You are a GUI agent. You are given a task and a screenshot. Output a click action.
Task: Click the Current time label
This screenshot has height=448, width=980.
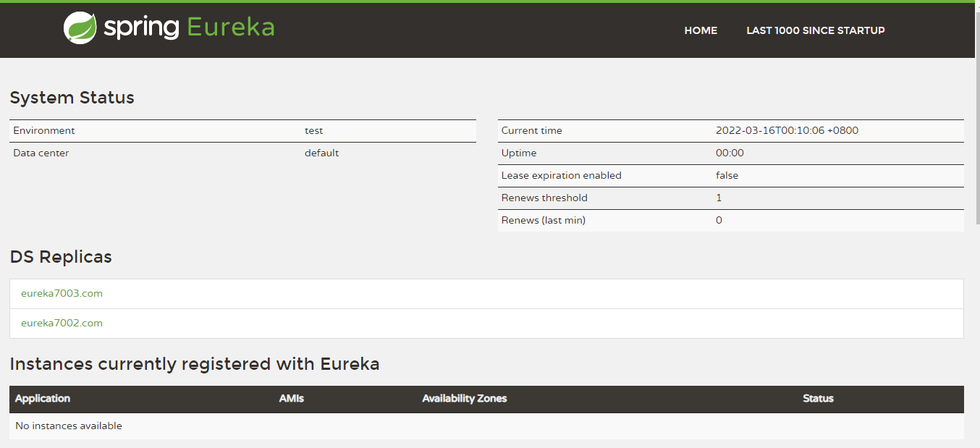click(x=532, y=131)
